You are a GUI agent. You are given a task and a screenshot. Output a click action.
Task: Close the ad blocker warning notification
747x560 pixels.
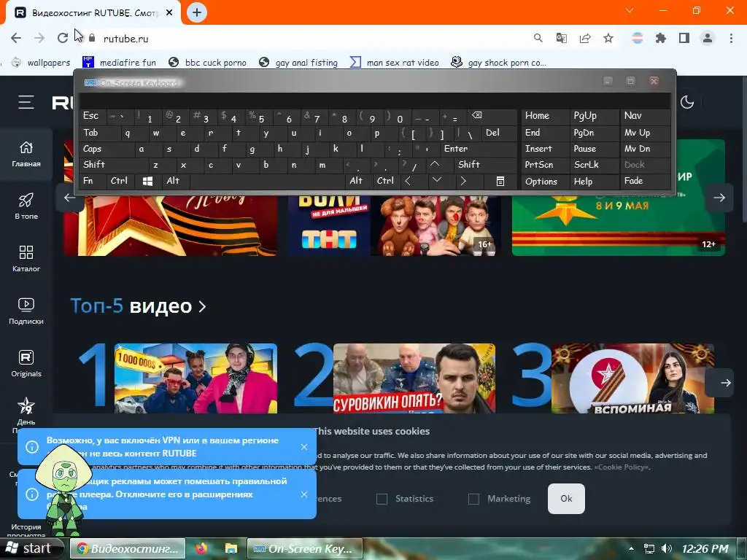304,494
